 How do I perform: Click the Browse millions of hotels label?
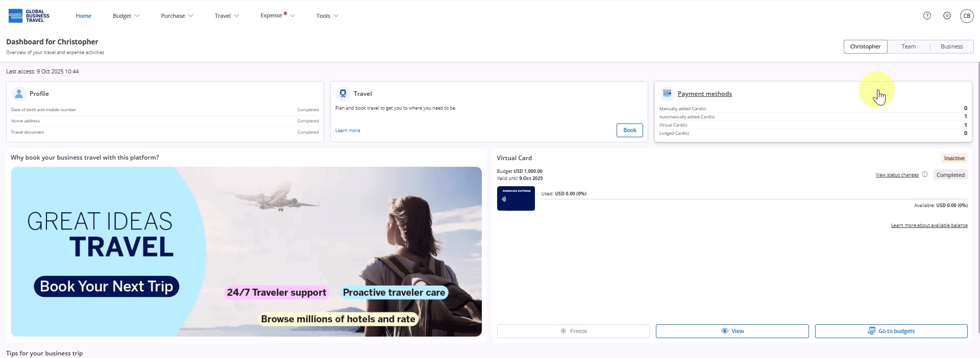[338, 319]
